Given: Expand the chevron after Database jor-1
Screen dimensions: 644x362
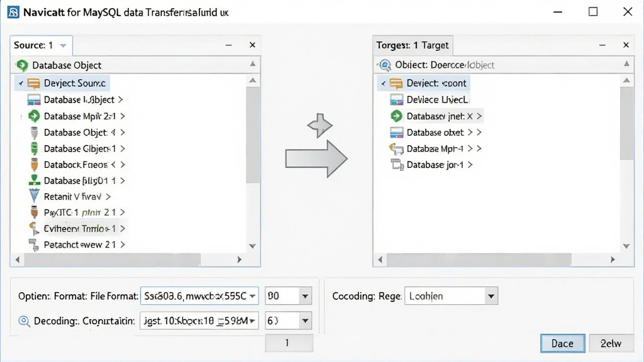Looking at the screenshot, I should coord(470,165).
